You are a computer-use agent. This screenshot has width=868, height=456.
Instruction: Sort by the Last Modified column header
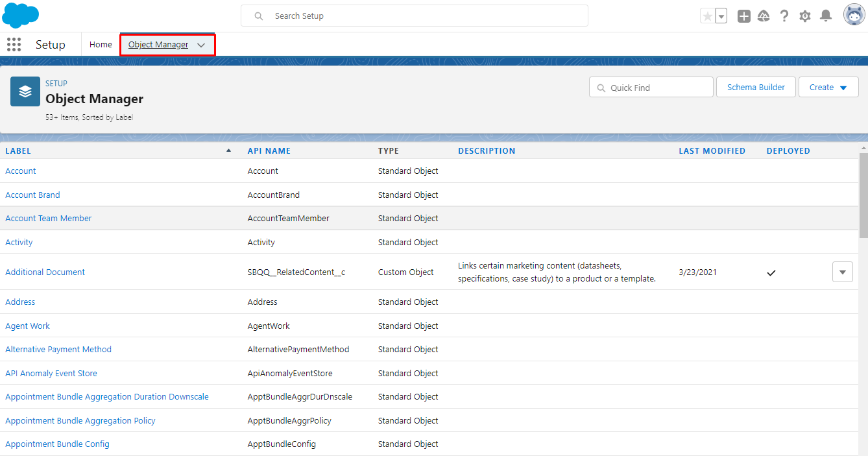tap(712, 151)
